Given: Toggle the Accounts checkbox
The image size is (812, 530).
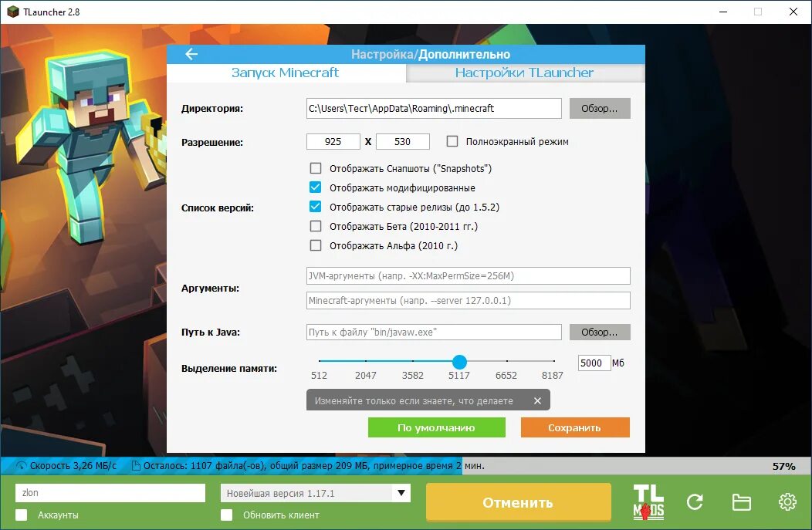Looking at the screenshot, I should (x=22, y=515).
